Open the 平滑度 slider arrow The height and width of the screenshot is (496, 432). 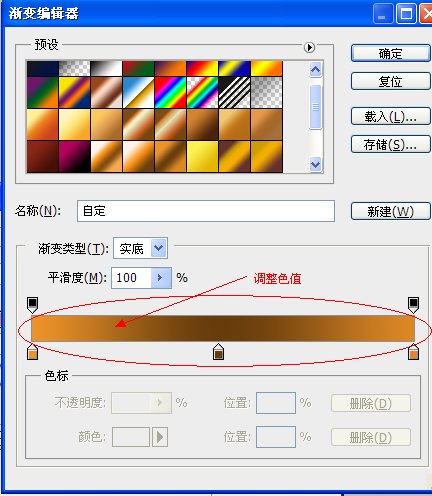[161, 278]
